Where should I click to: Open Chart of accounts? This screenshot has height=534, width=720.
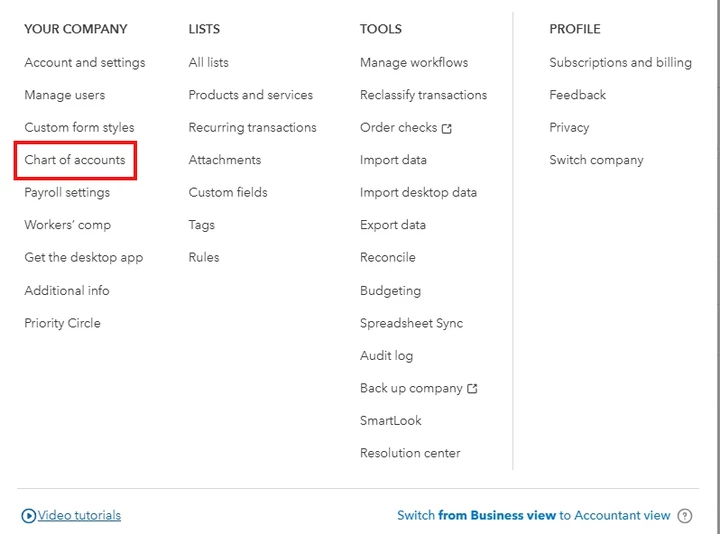75,160
